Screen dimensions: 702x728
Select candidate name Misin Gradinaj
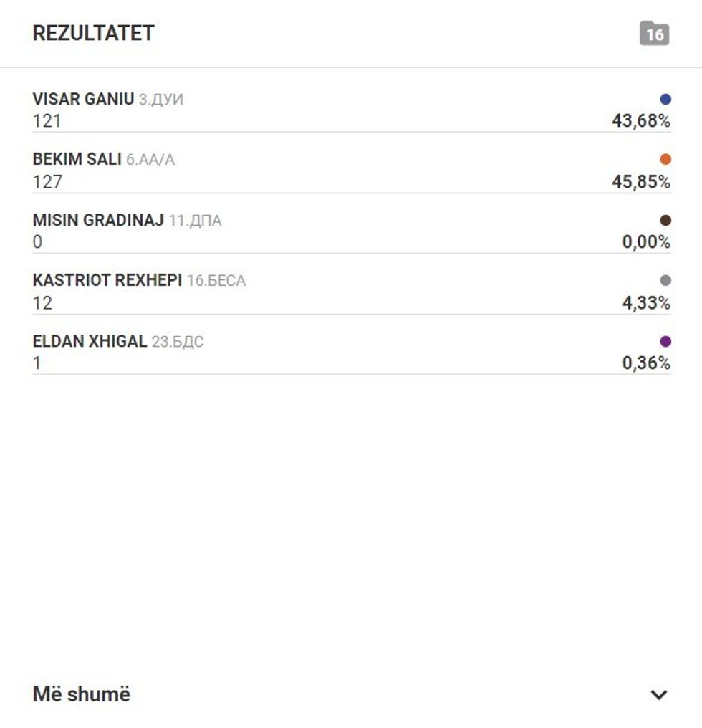(x=98, y=220)
